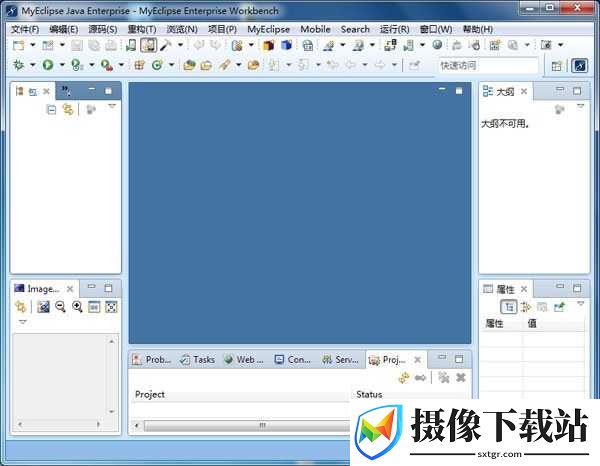600x466 pixels.
Task: Click the Status column header
Action: coord(410,394)
